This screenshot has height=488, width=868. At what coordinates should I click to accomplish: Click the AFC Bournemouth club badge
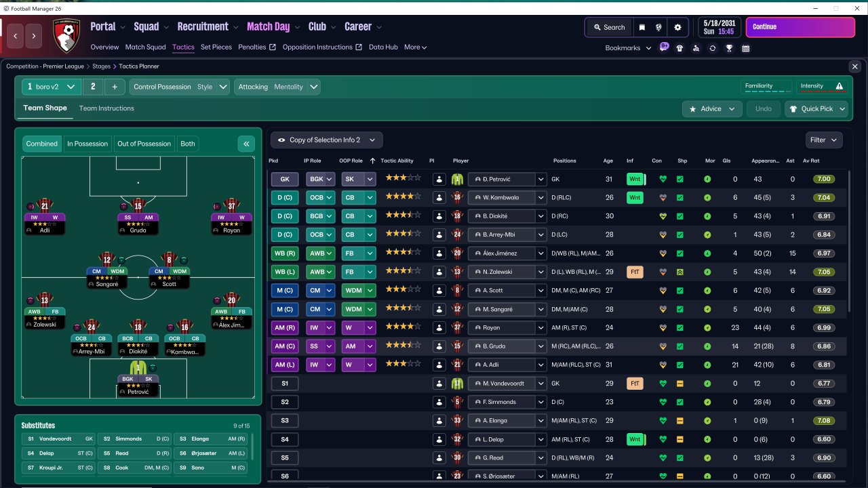click(x=66, y=36)
